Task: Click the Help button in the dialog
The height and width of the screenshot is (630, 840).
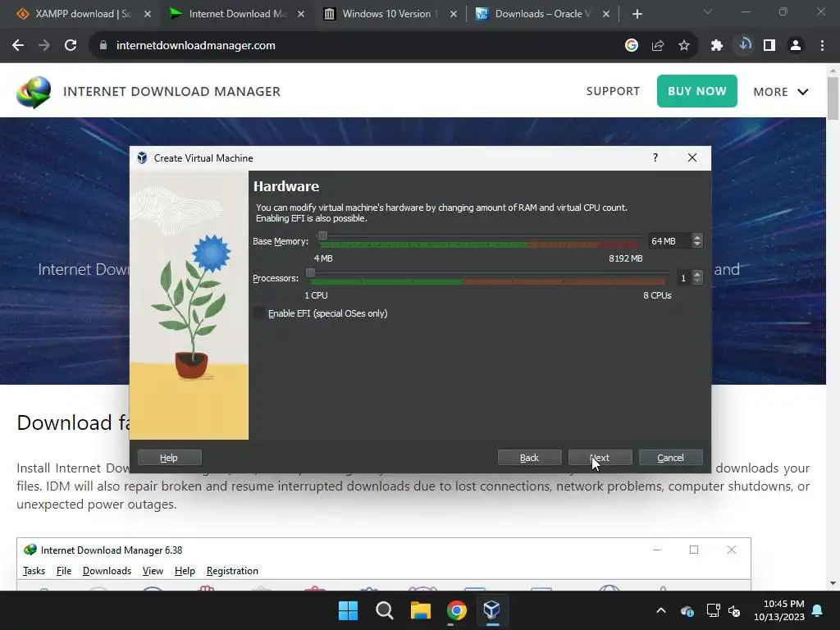Action: pos(169,458)
